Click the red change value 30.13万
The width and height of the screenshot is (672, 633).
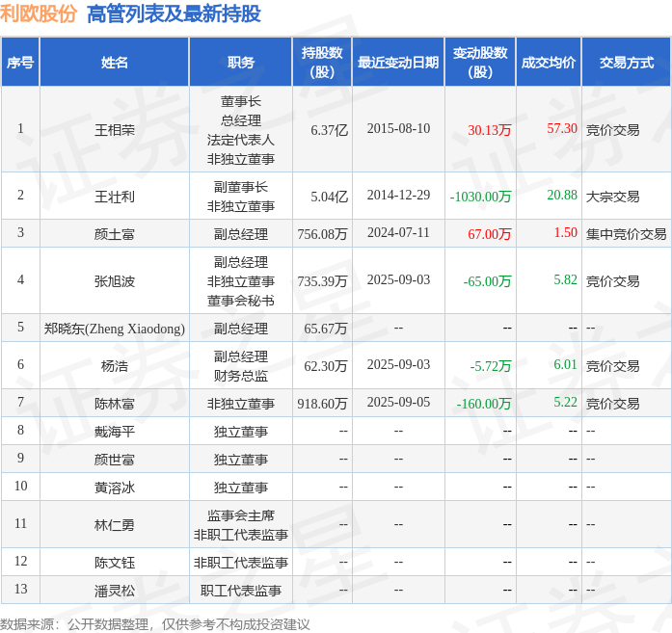click(x=490, y=130)
